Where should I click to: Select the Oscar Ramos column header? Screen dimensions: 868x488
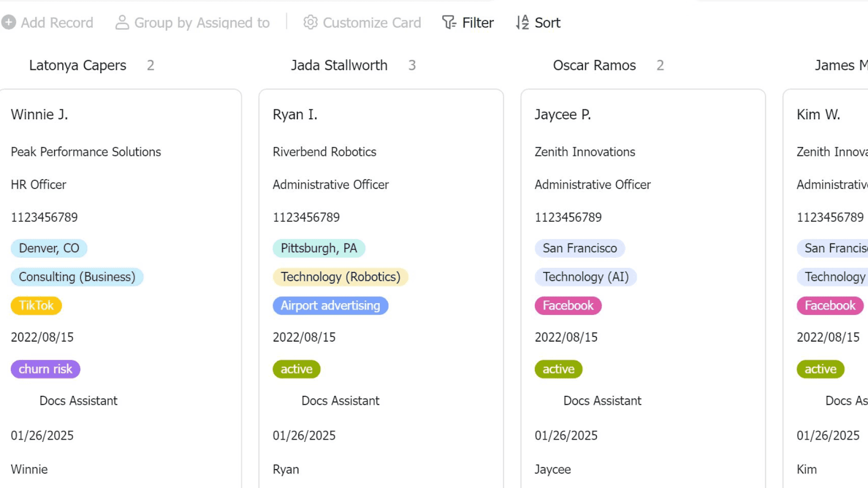(x=595, y=65)
